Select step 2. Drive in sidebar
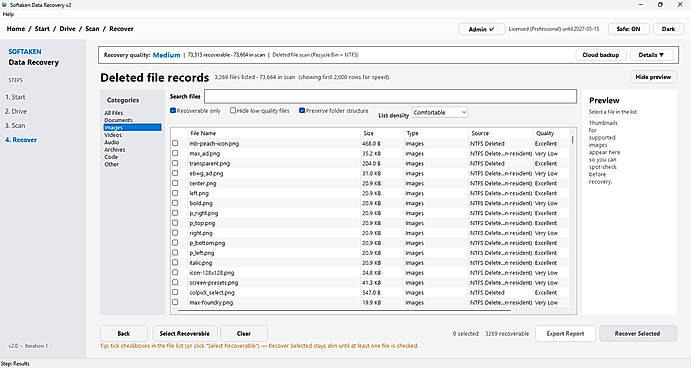 (x=16, y=112)
